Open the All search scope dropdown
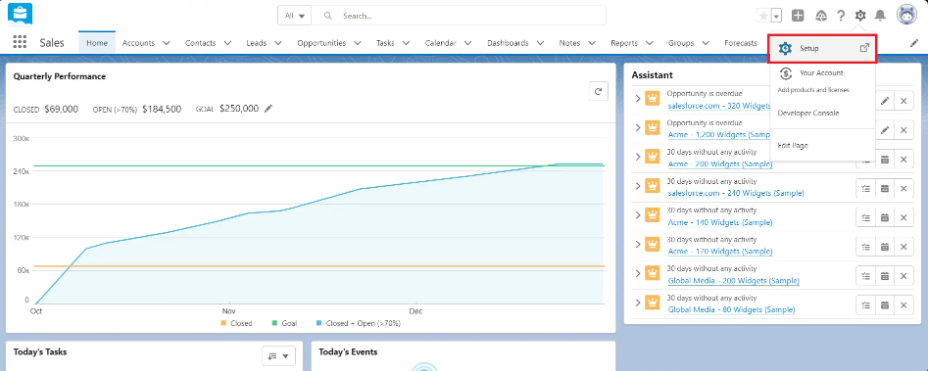The image size is (928, 371). [x=295, y=16]
